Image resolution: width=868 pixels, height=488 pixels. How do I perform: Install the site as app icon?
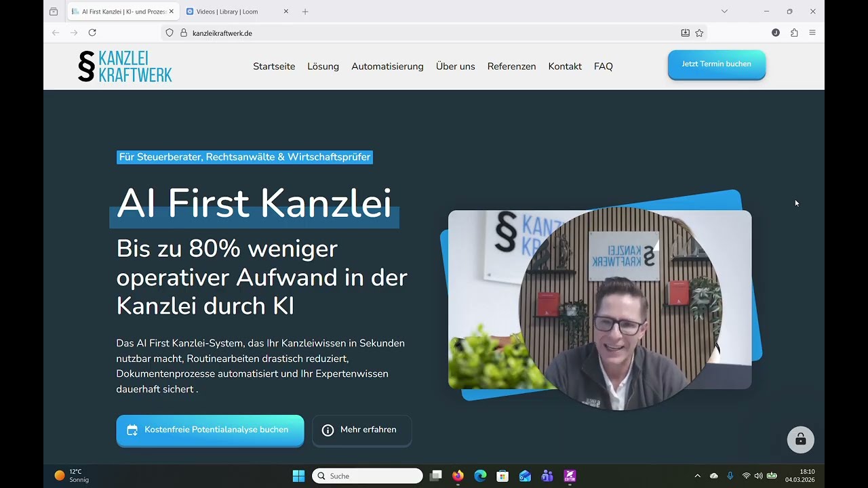point(686,33)
